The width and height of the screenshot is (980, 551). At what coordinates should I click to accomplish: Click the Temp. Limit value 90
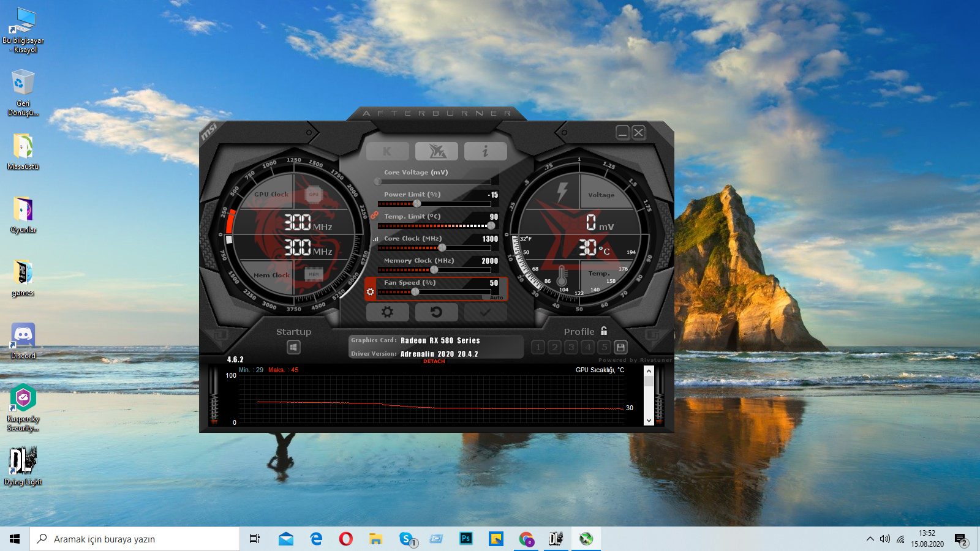(x=494, y=217)
